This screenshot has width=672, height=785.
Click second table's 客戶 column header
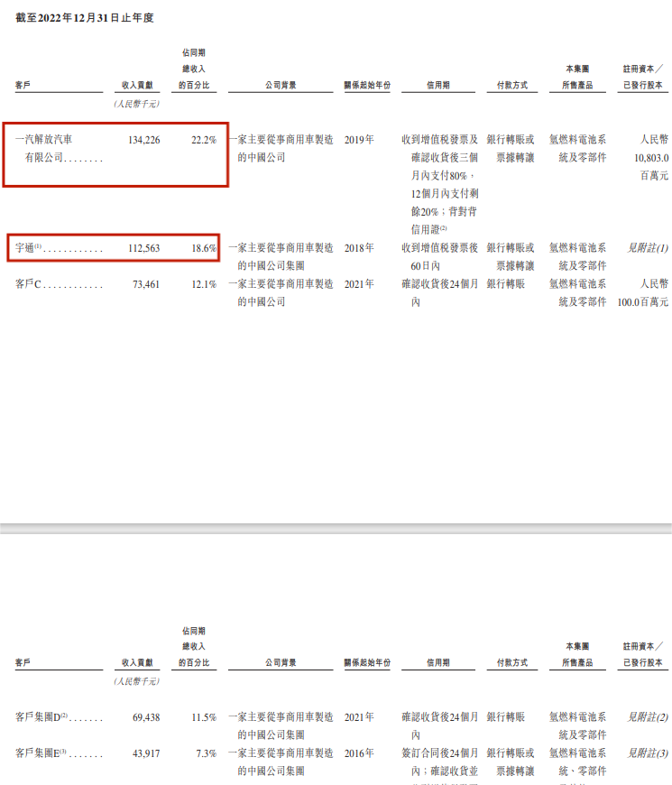(x=23, y=662)
